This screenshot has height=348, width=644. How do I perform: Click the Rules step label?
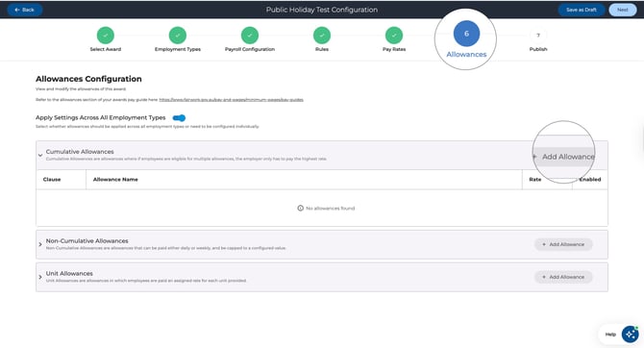tap(322, 49)
